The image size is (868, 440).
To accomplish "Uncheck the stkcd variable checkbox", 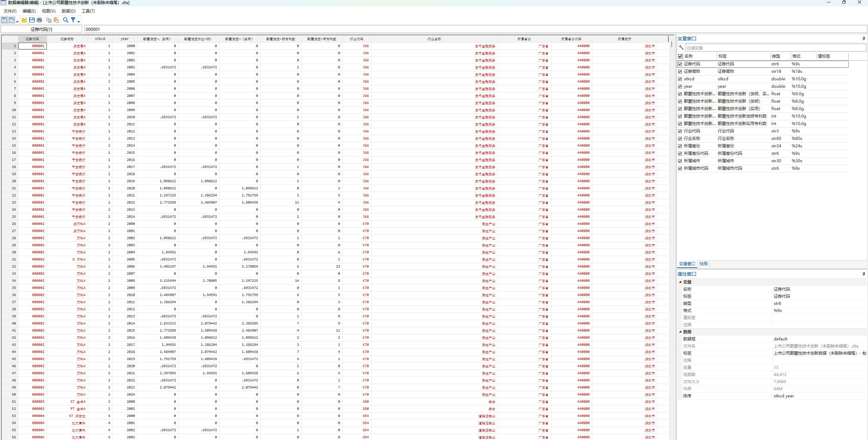I will click(680, 79).
